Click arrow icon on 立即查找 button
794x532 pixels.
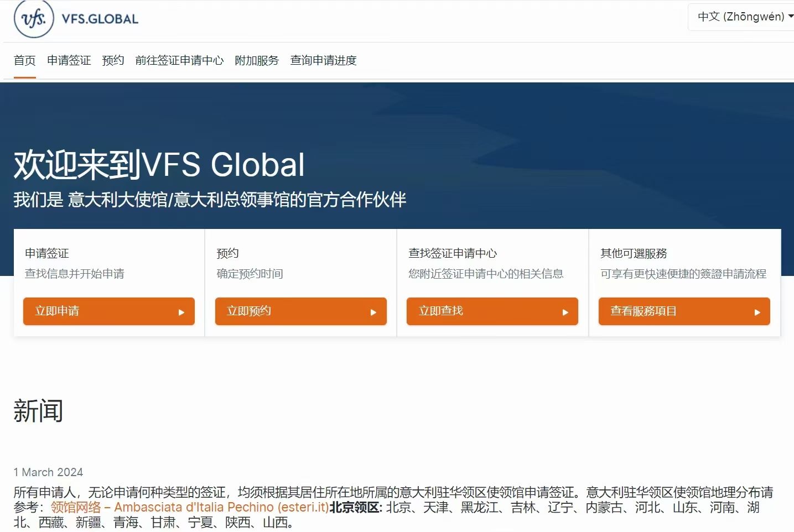pos(565,312)
